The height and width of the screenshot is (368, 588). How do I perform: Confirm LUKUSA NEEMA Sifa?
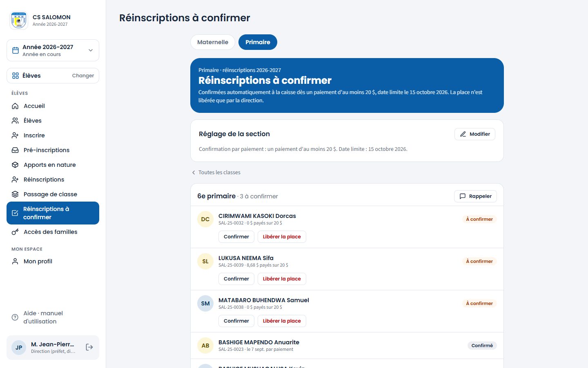[236, 279]
